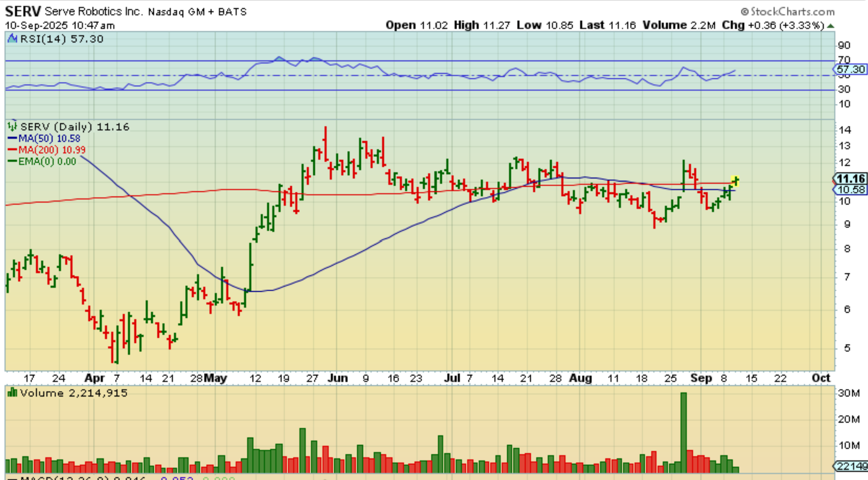The image size is (868, 480).
Task: Click the 10.58 MA(50) axis tag
Action: click(851, 190)
